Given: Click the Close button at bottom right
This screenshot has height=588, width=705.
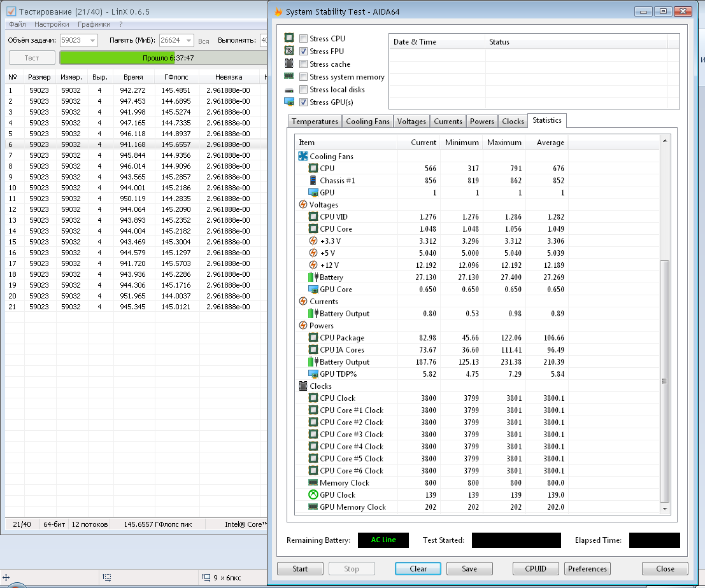Looking at the screenshot, I should pyautogui.click(x=665, y=569).
